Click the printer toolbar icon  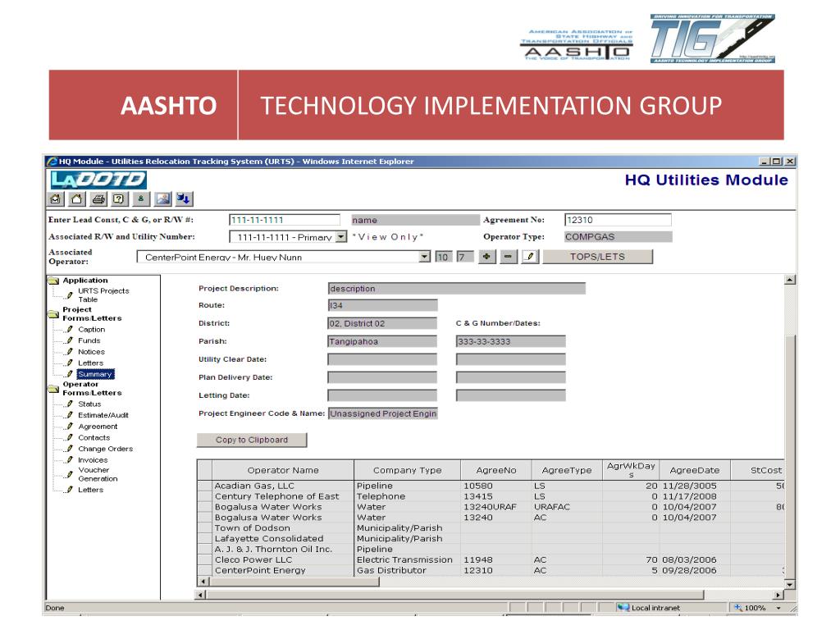click(98, 199)
